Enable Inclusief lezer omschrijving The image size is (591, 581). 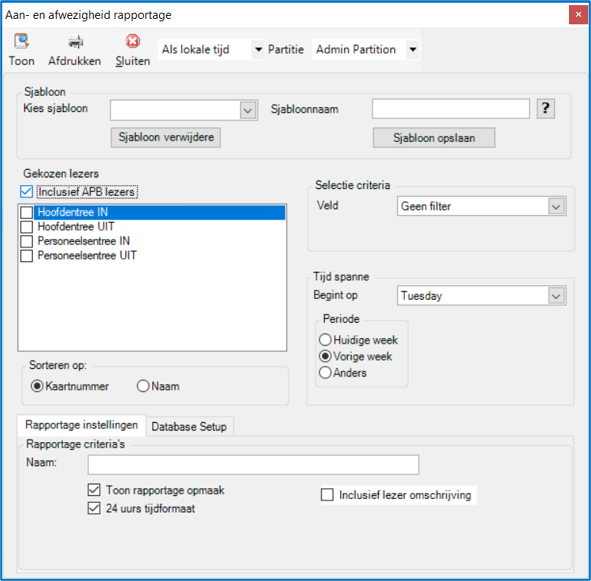pyautogui.click(x=327, y=495)
